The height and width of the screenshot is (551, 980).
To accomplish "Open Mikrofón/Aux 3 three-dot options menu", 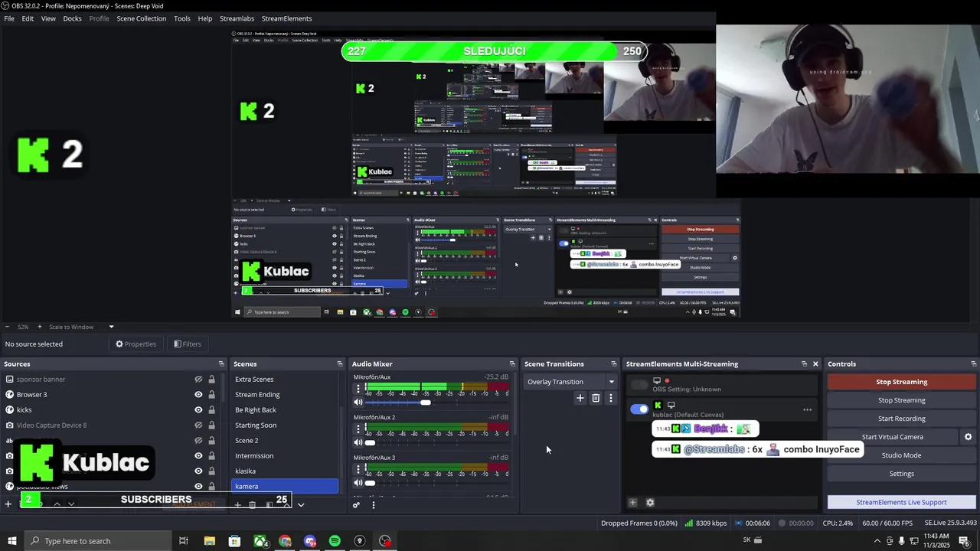I will tap(358, 469).
